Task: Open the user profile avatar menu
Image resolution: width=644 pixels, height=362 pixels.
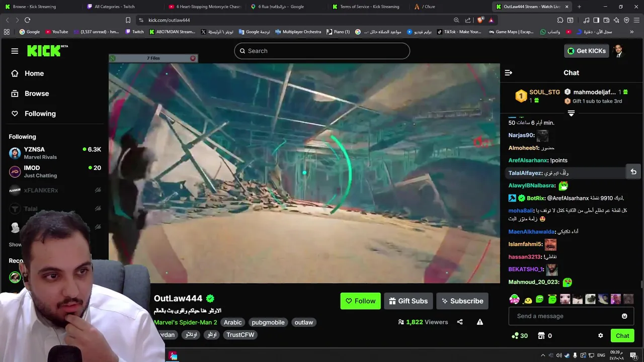Action: click(x=618, y=51)
